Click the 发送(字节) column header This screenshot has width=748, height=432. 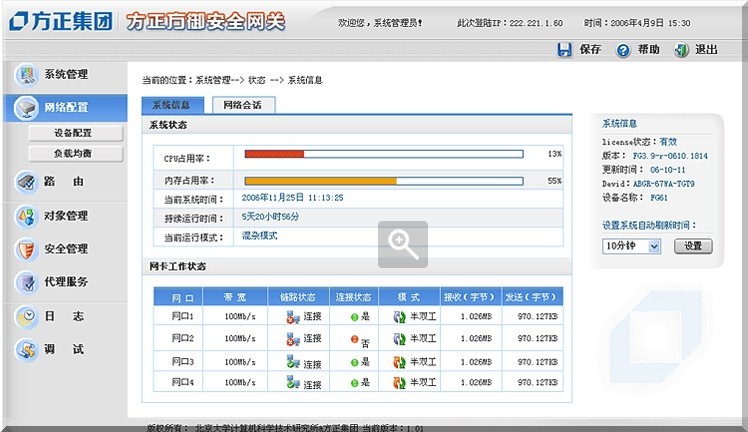click(x=532, y=297)
